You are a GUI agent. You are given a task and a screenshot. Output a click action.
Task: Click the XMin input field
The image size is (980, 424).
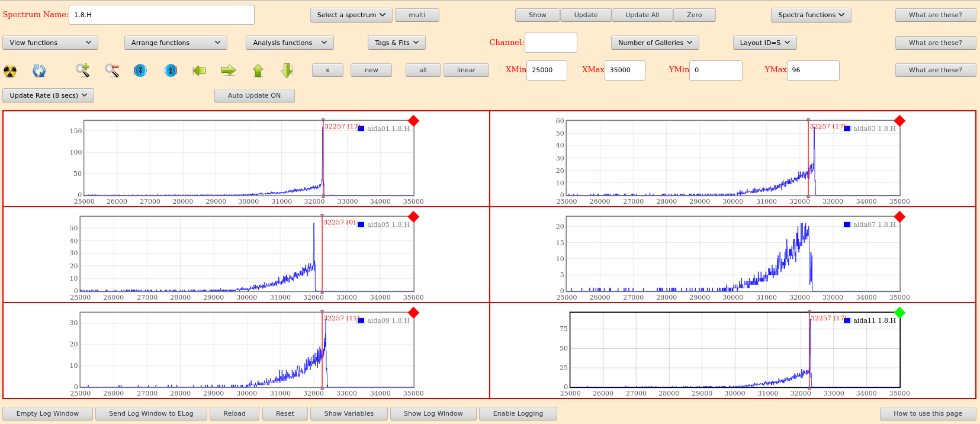(546, 70)
